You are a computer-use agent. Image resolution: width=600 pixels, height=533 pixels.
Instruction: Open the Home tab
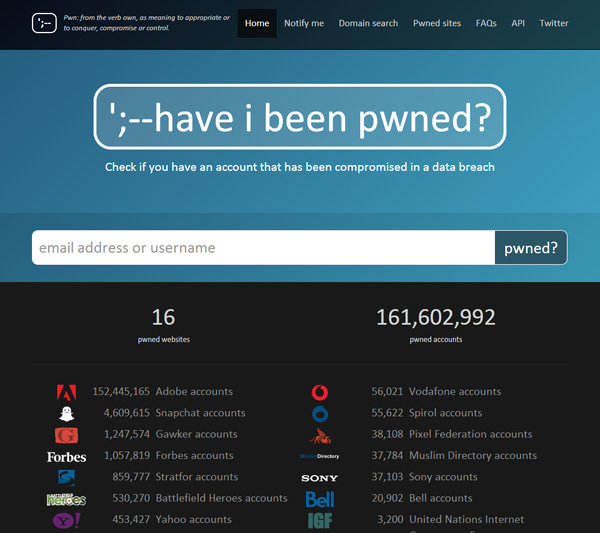pyautogui.click(x=257, y=23)
